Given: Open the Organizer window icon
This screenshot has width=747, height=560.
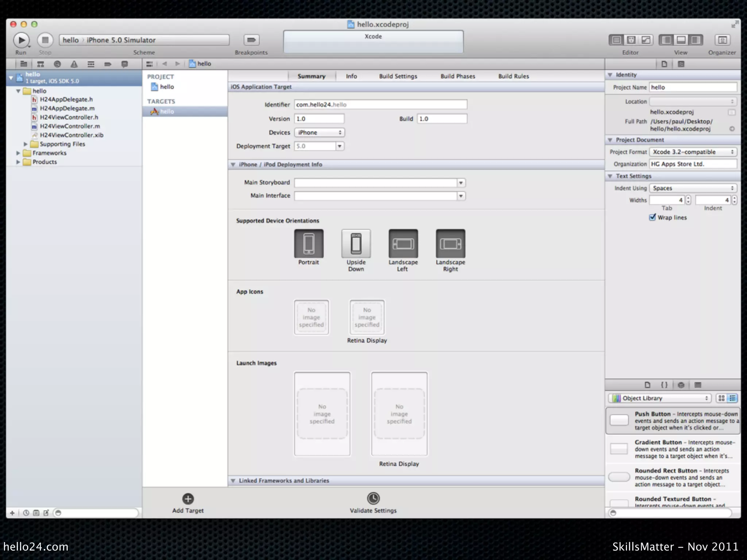Looking at the screenshot, I should (x=722, y=40).
